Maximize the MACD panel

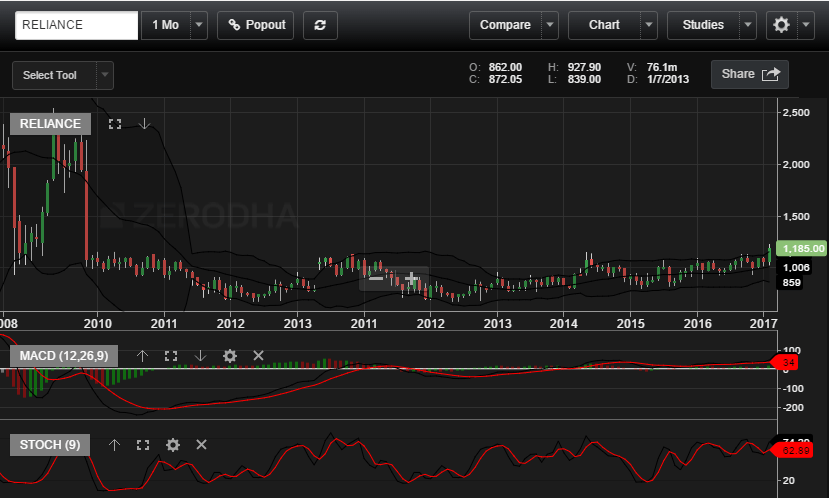click(x=171, y=356)
